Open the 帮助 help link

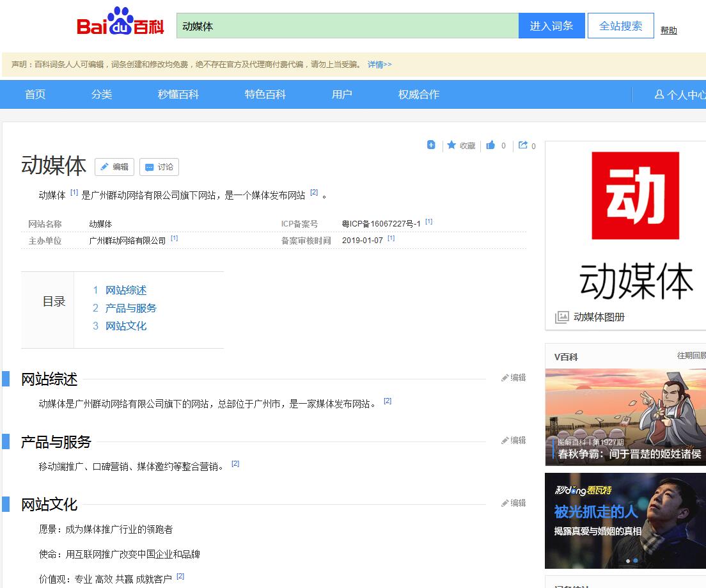[x=669, y=30]
